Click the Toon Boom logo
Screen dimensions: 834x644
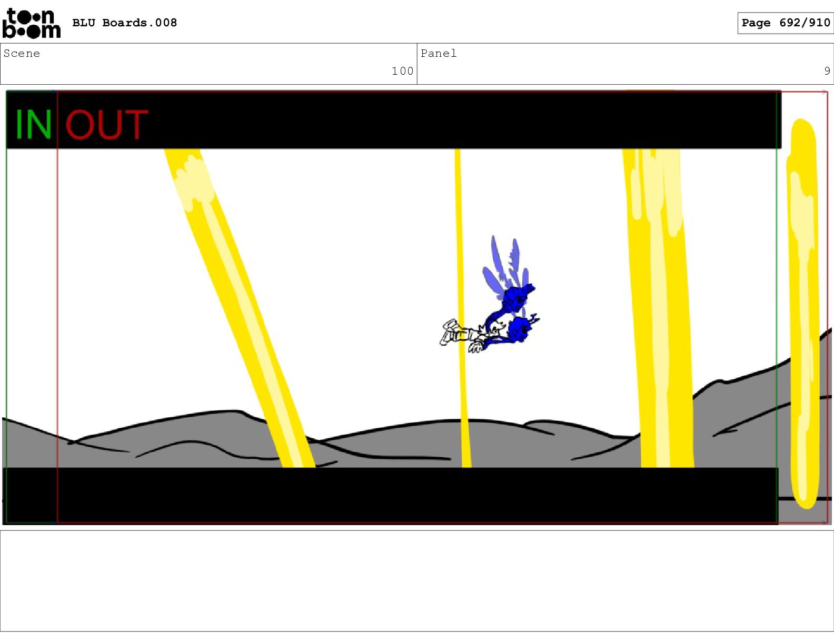pos(32,23)
